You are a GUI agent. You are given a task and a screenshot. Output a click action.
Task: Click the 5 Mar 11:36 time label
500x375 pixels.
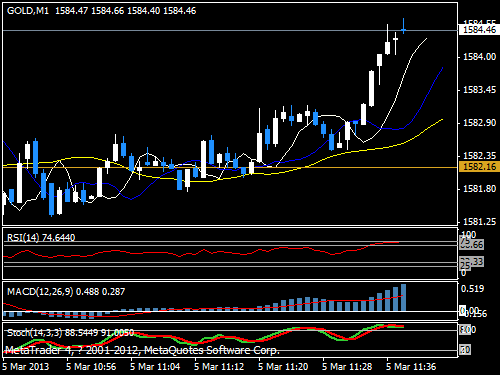tap(411, 367)
